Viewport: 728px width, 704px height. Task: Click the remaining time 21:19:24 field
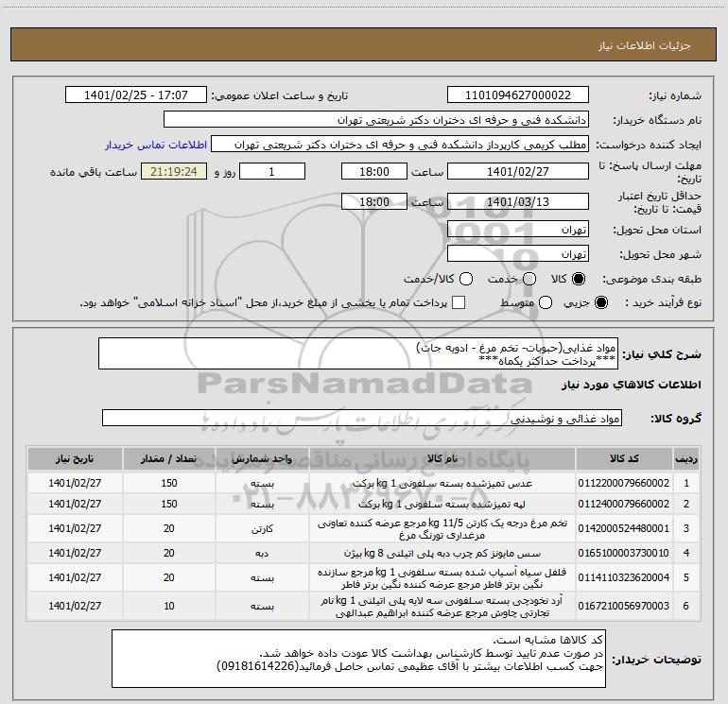174,171
